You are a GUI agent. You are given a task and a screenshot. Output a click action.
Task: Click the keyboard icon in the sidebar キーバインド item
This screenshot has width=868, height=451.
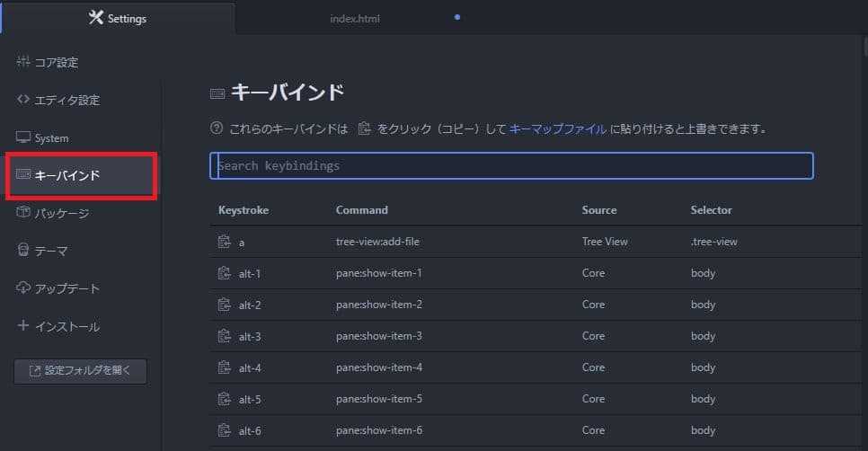tap(23, 174)
